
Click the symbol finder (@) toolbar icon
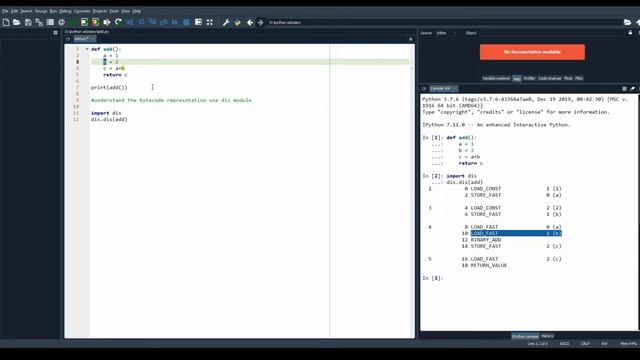[x=62, y=22]
